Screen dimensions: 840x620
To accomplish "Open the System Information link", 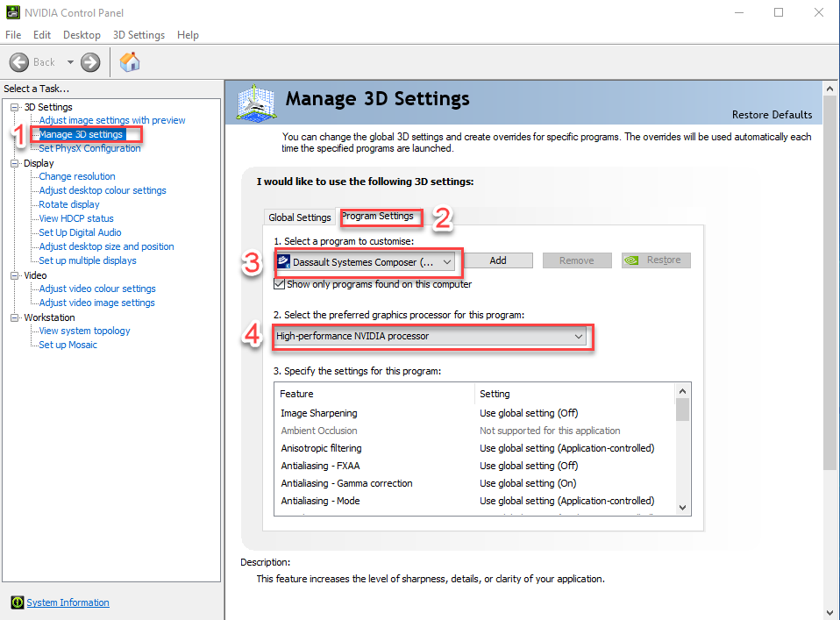I will [68, 602].
